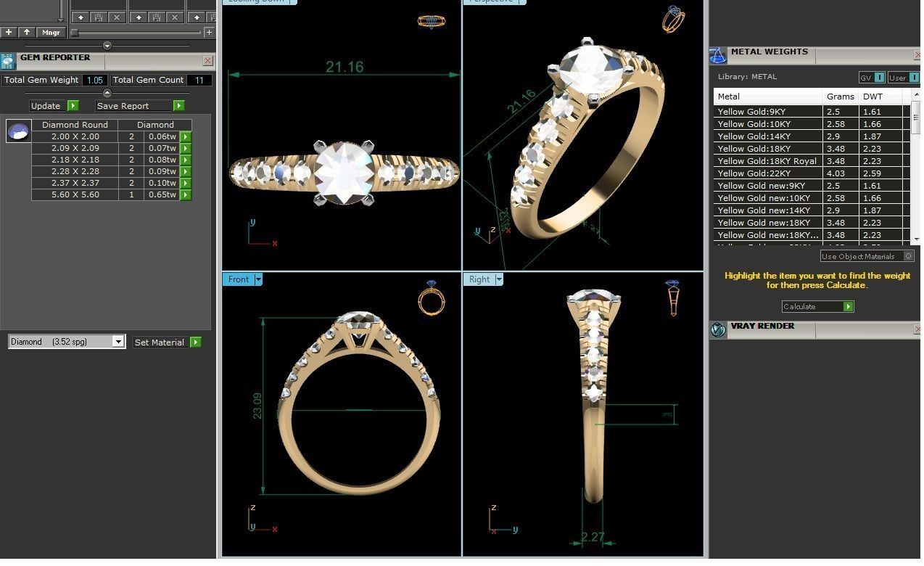924x566 pixels.
Task: Click the 0.65tw weight cell
Action: [x=162, y=194]
